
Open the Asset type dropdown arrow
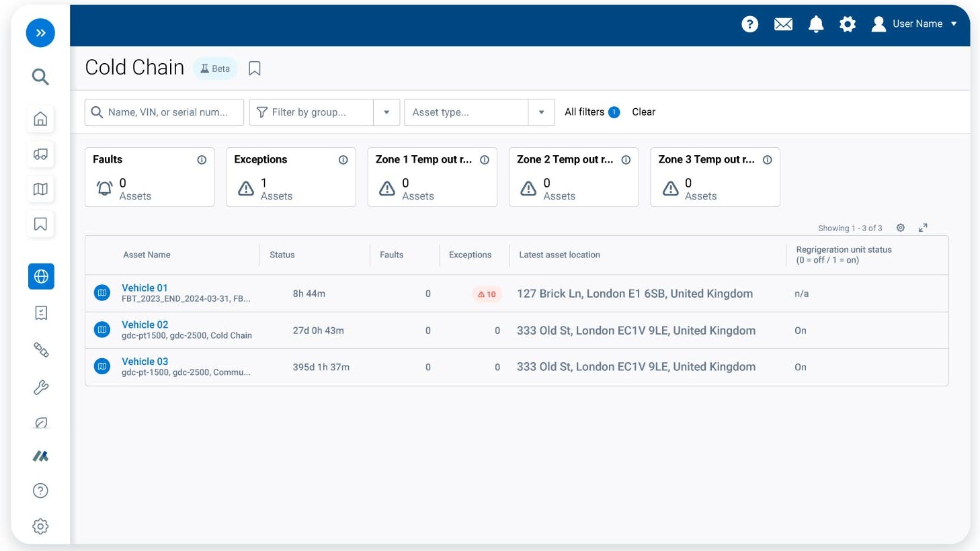point(541,112)
